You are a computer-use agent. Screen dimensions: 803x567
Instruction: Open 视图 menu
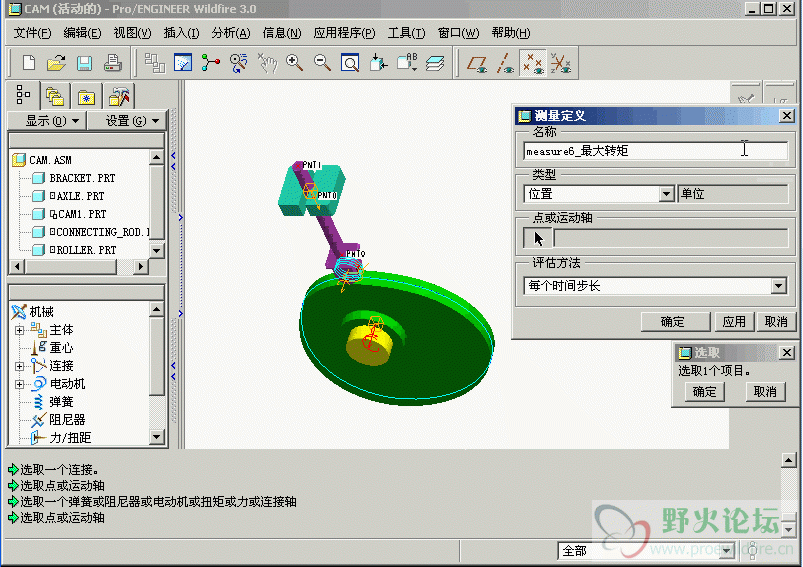[x=132, y=33]
